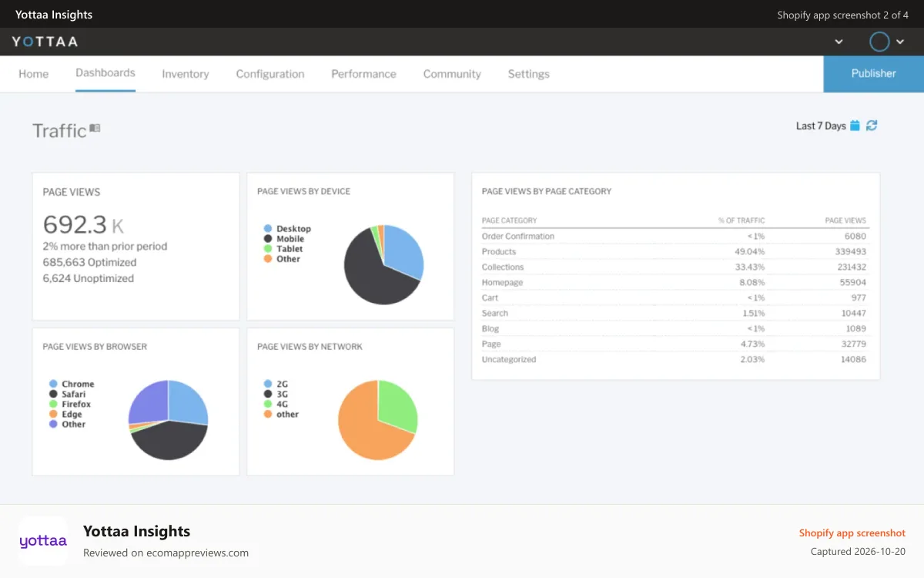The height and width of the screenshot is (578, 924).
Task: Select the Uncategorized table row
Action: point(675,360)
